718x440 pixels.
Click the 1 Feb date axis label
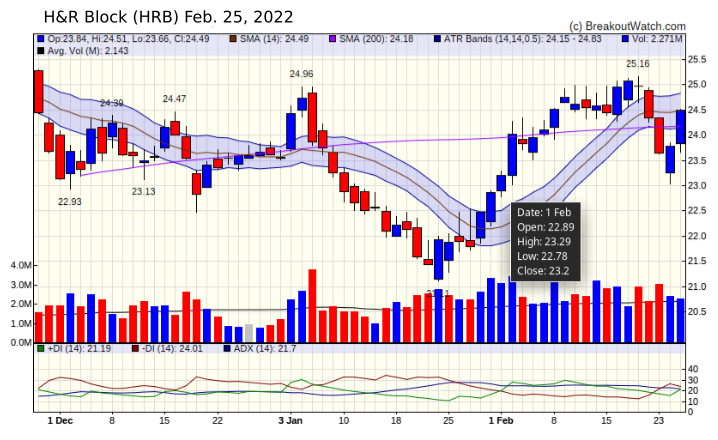tap(501, 421)
